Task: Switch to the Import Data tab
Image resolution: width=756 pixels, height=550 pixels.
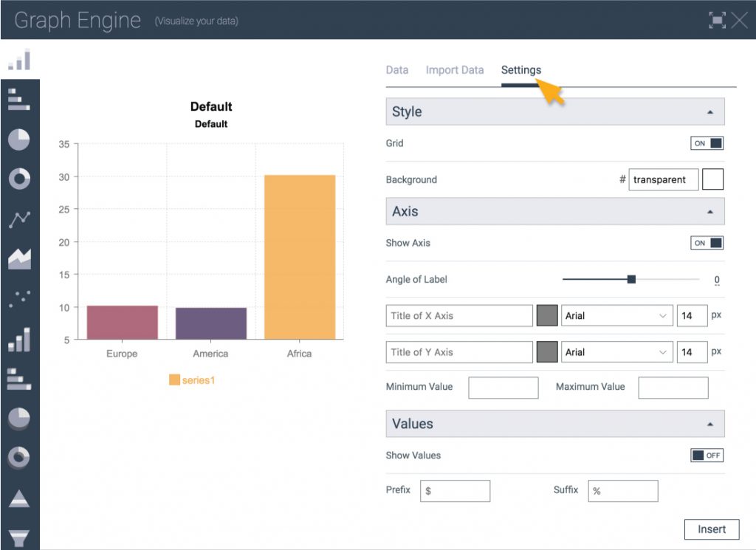Action: click(455, 69)
